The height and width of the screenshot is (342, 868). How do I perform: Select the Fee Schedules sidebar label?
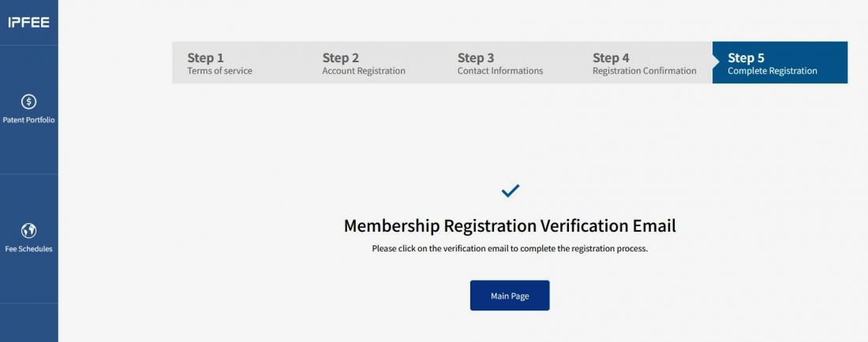pyautogui.click(x=28, y=249)
